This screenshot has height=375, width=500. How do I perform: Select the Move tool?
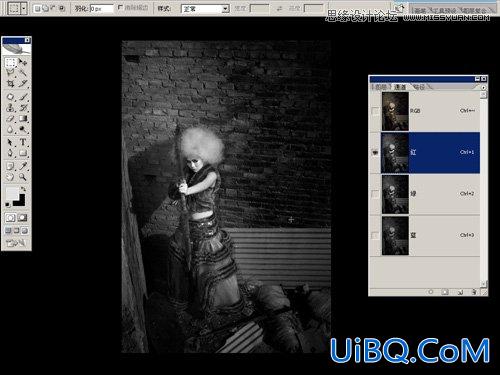[23, 62]
